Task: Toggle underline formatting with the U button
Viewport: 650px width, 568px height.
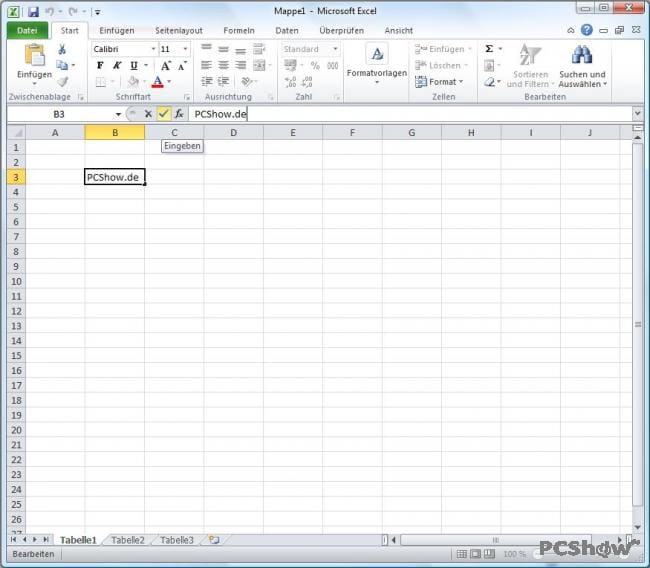Action: (133, 66)
